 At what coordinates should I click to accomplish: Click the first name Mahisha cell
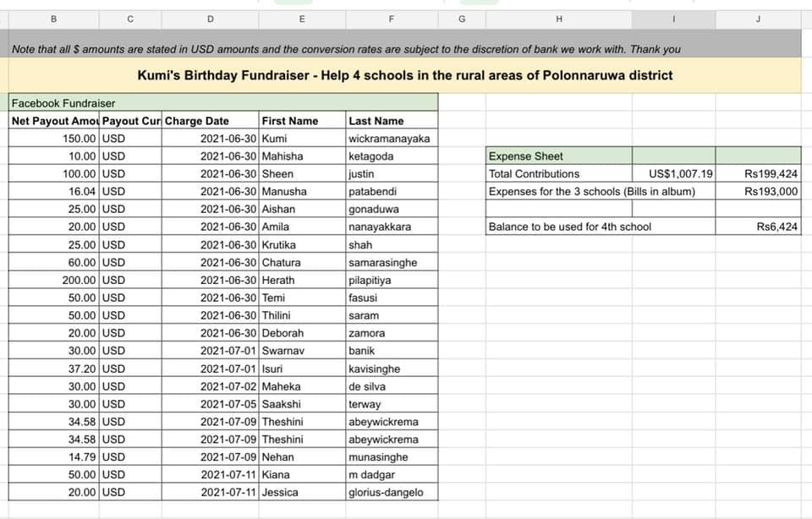click(x=303, y=156)
